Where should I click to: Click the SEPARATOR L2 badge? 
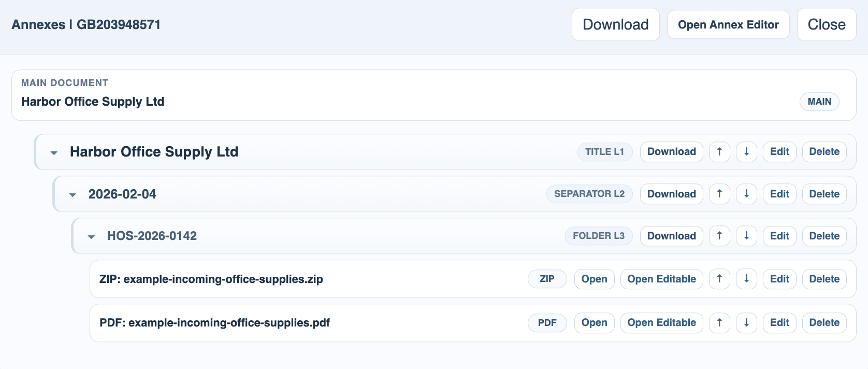pos(589,194)
